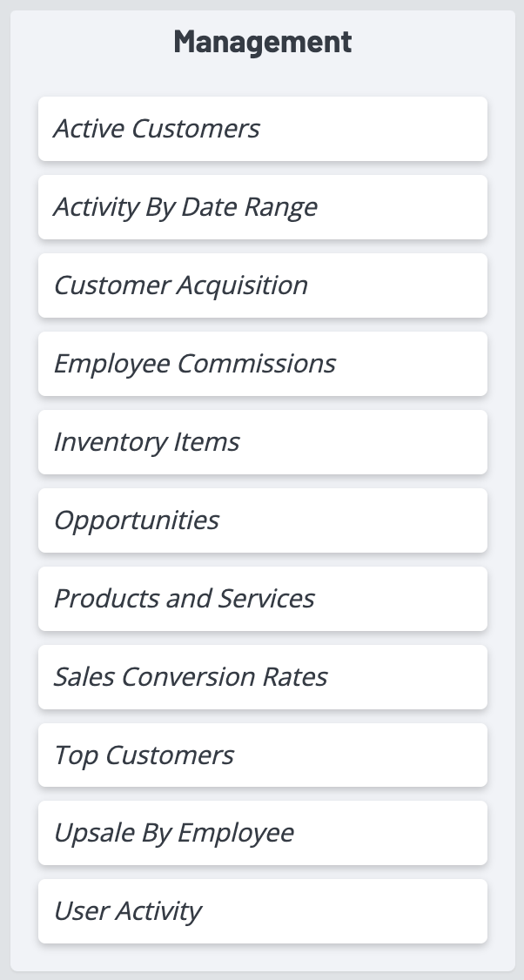Pick the Top Customers list entry
This screenshot has height=980, width=524.
[x=262, y=755]
